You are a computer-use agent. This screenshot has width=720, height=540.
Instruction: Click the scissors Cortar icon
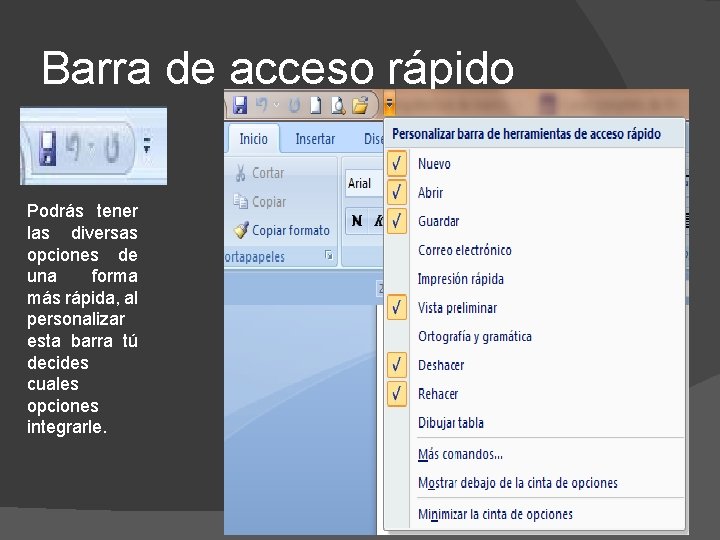(x=240, y=173)
